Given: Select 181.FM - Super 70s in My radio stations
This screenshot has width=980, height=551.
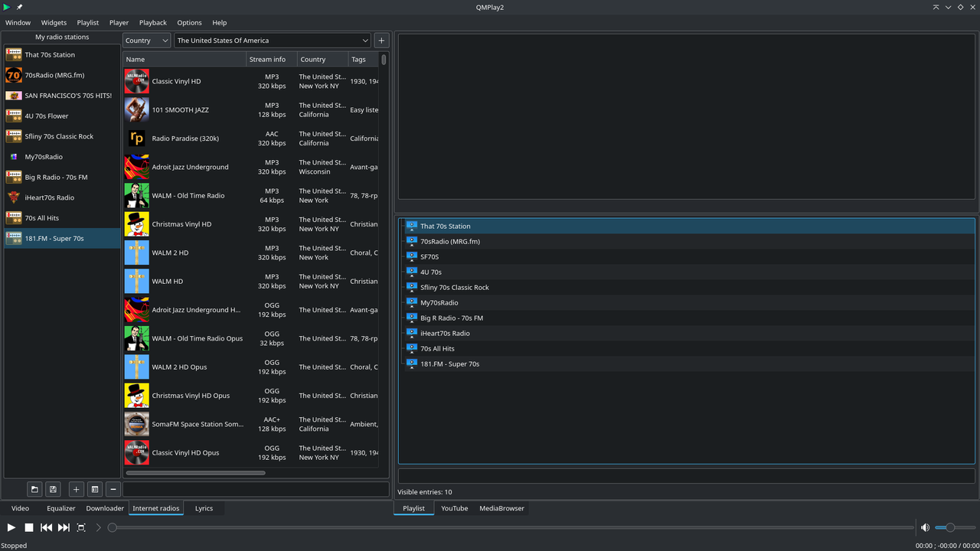Looking at the screenshot, I should point(62,238).
